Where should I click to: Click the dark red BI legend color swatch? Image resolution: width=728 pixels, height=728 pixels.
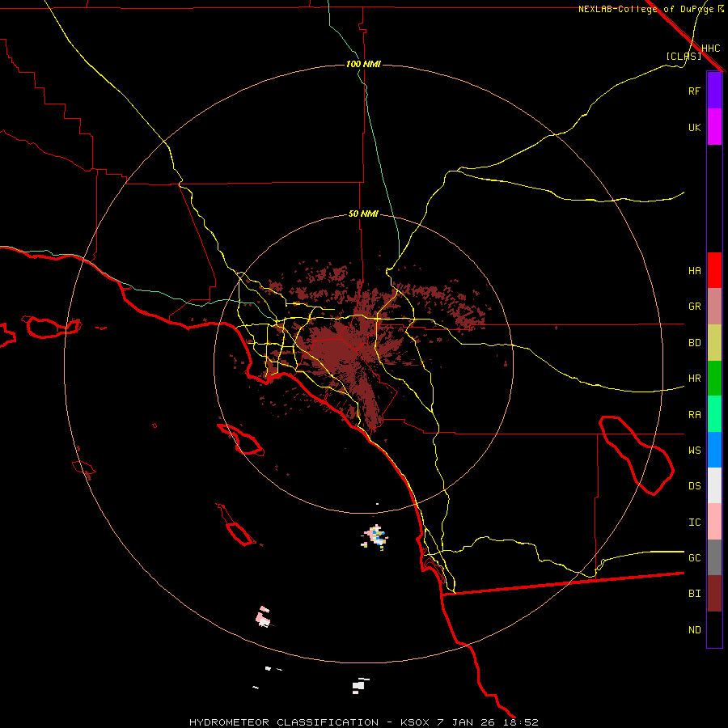(x=714, y=594)
